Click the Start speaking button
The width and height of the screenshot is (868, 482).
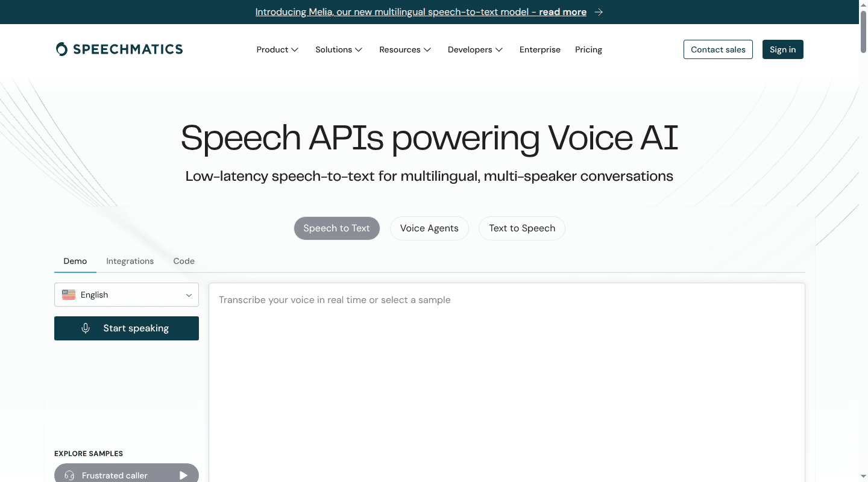point(127,328)
